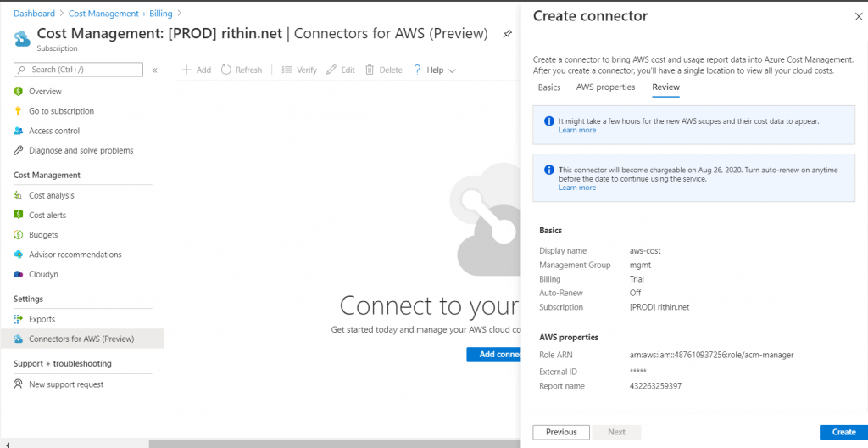Open the Help dropdown menu

click(435, 70)
